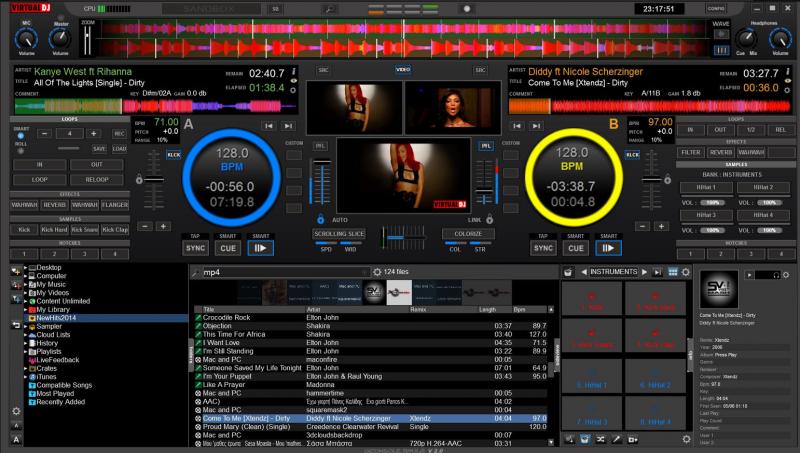Toggle the pitch lock icon on deck A
The width and height of the screenshot is (800, 453).
[x=139, y=180]
